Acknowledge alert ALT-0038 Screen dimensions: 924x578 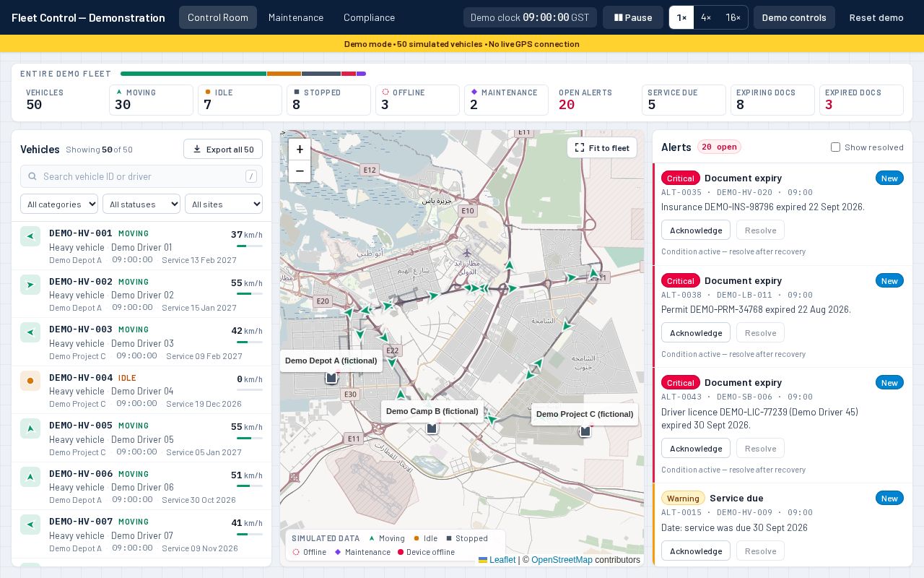[x=696, y=333]
